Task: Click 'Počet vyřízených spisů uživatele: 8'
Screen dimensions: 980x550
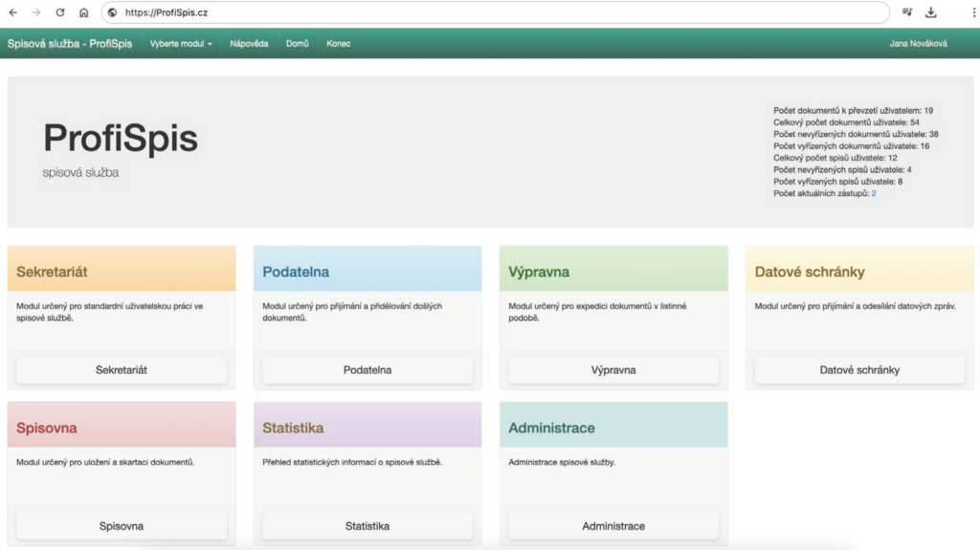Action: coord(838,182)
